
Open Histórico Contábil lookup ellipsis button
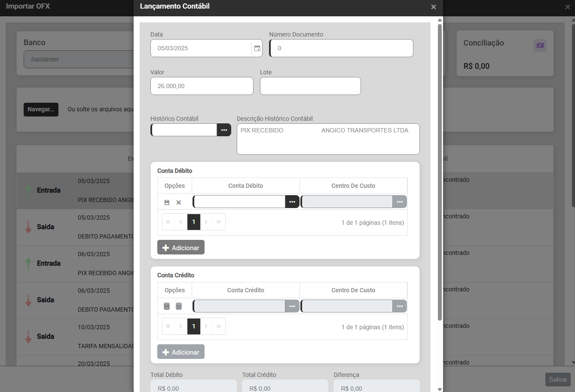tap(224, 130)
